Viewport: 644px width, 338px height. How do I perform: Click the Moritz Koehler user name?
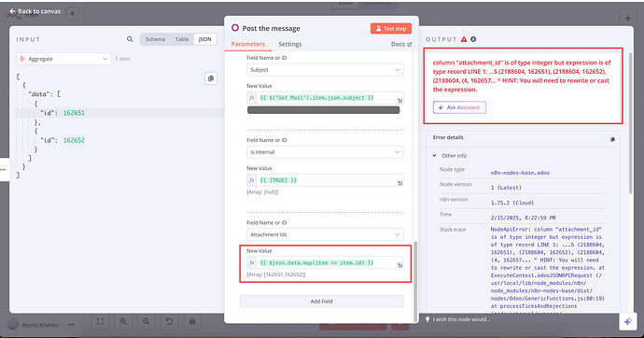(x=40, y=324)
